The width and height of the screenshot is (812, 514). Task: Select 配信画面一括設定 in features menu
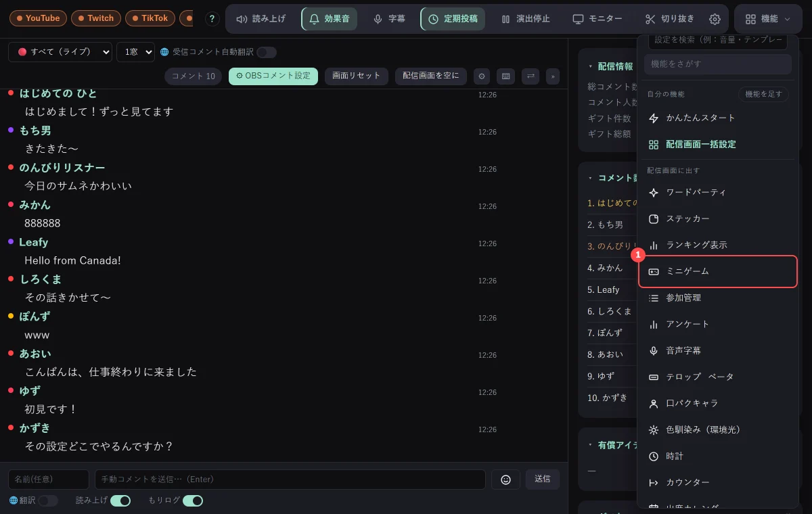click(717, 144)
